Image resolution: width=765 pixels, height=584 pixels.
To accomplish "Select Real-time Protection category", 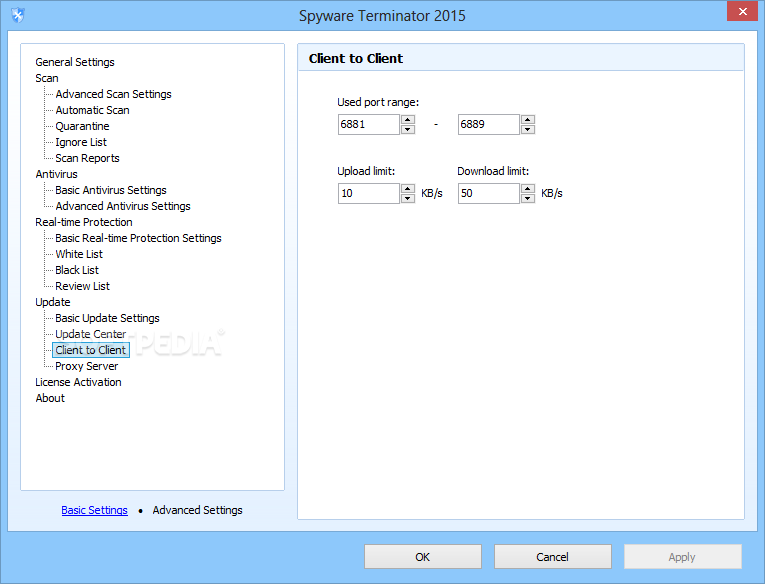I will click(x=84, y=222).
